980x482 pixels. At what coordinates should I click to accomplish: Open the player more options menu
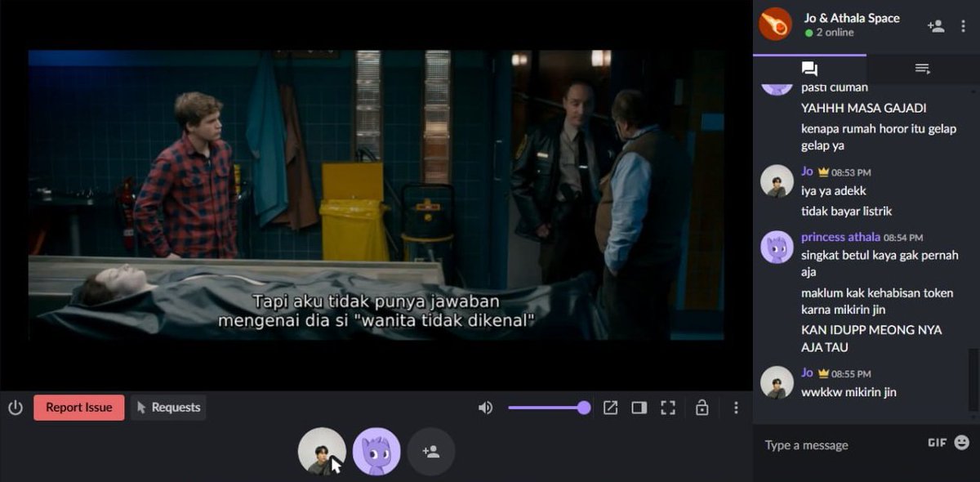736,408
